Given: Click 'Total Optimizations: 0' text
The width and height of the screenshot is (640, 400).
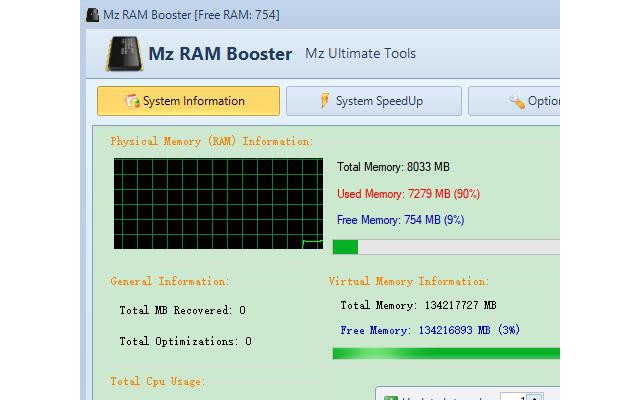Looking at the screenshot, I should pos(185,341).
